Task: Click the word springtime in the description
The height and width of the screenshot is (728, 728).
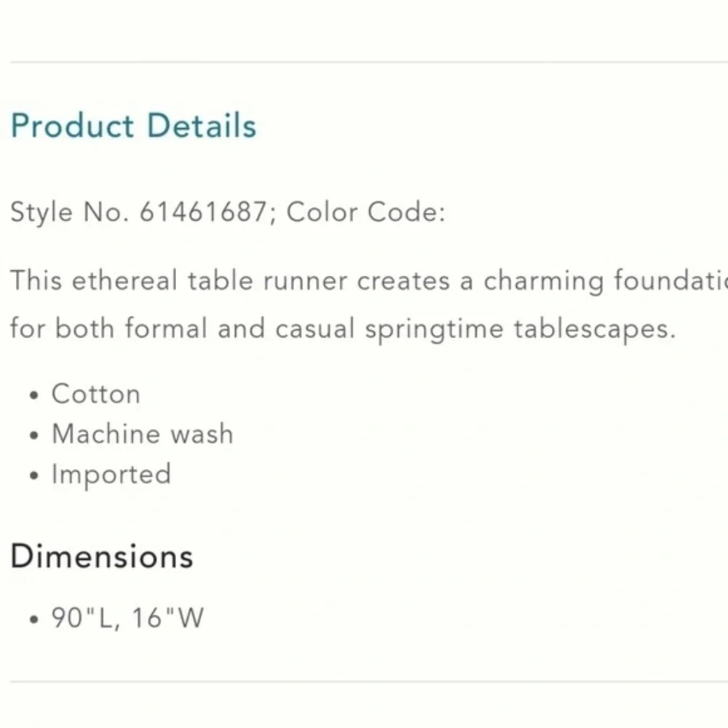Action: coord(434,329)
